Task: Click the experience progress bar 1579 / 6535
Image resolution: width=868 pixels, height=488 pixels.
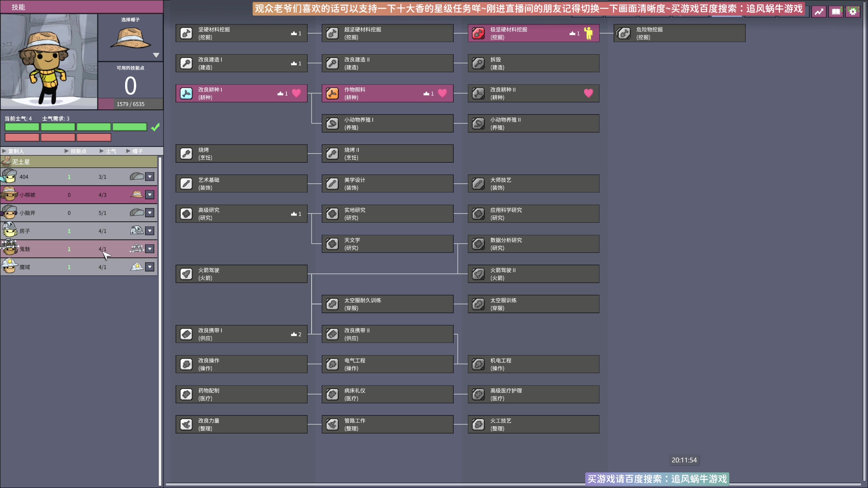Action: [x=131, y=104]
